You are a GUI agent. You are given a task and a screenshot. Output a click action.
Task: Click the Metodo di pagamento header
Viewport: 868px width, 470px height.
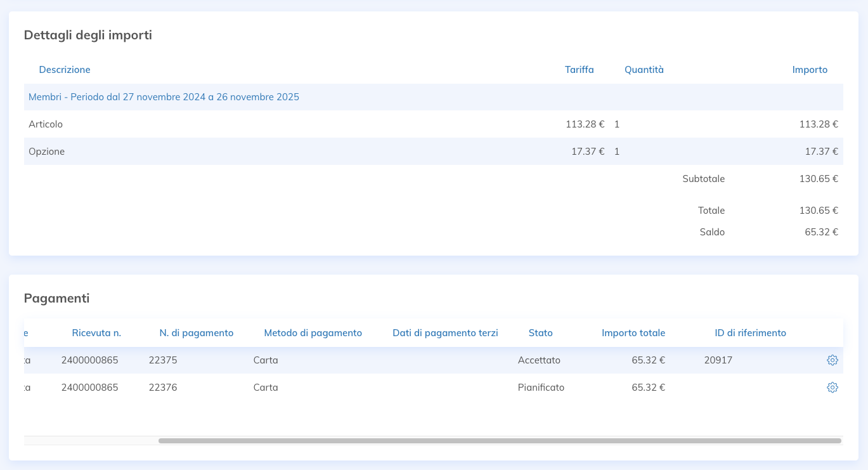pos(313,333)
